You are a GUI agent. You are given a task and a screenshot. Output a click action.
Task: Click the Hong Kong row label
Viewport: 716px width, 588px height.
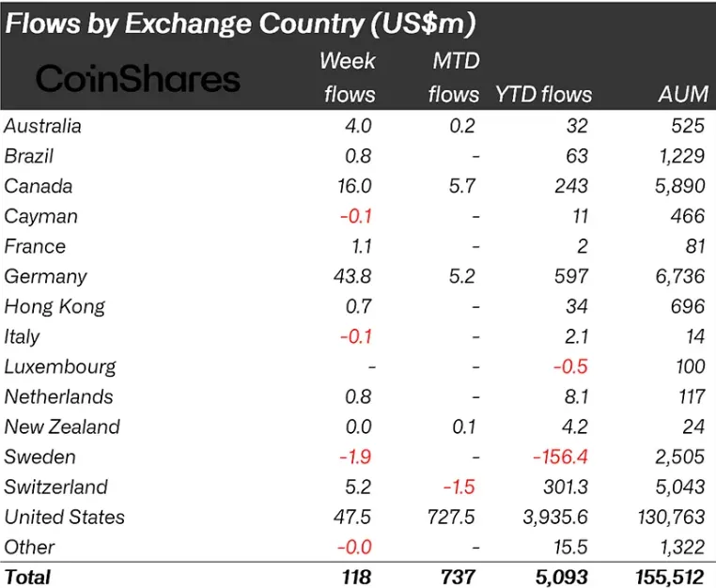54,307
